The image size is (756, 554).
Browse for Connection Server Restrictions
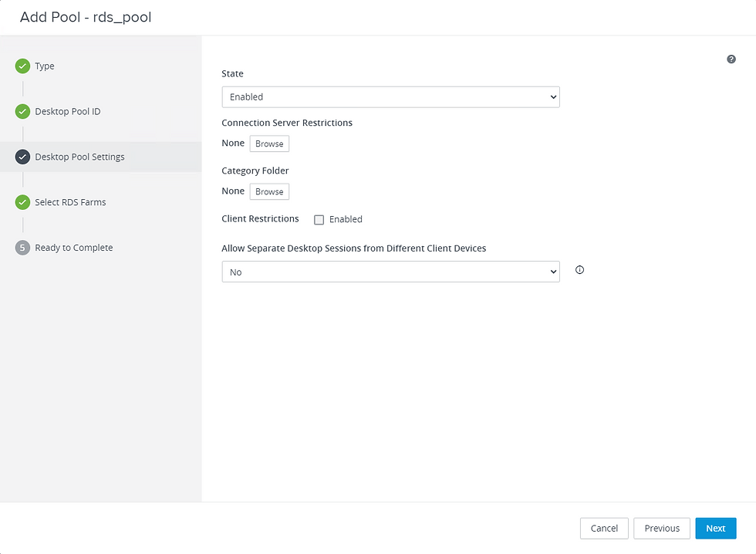point(269,144)
